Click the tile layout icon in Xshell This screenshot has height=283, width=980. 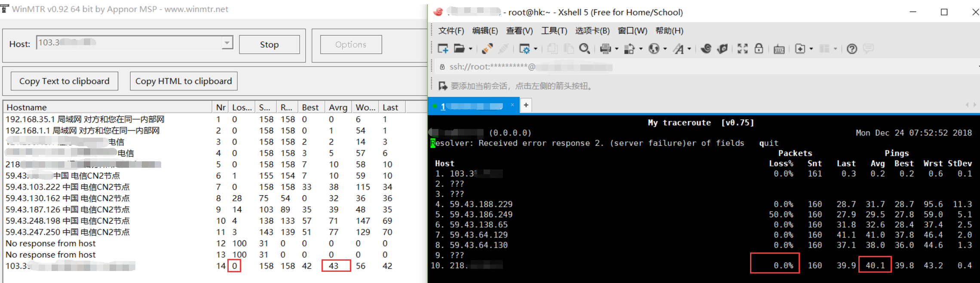[824, 49]
